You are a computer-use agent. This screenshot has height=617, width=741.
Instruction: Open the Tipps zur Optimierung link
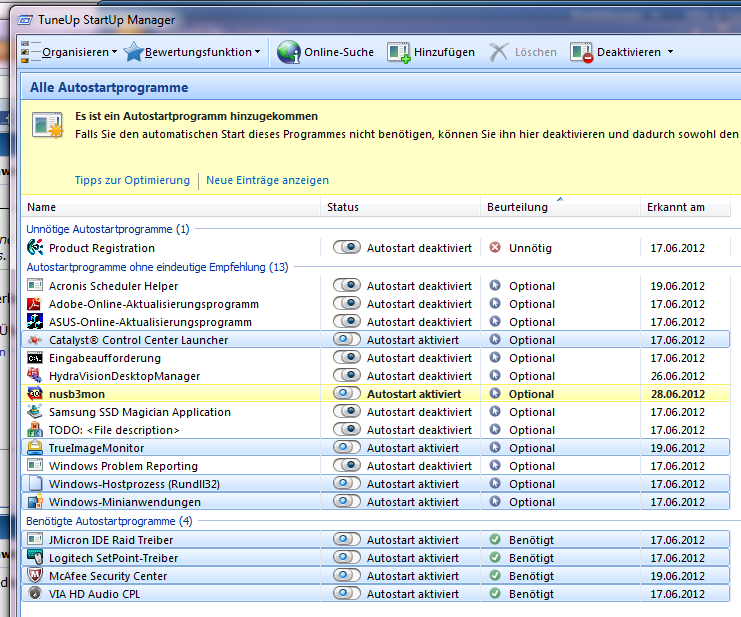point(132,180)
